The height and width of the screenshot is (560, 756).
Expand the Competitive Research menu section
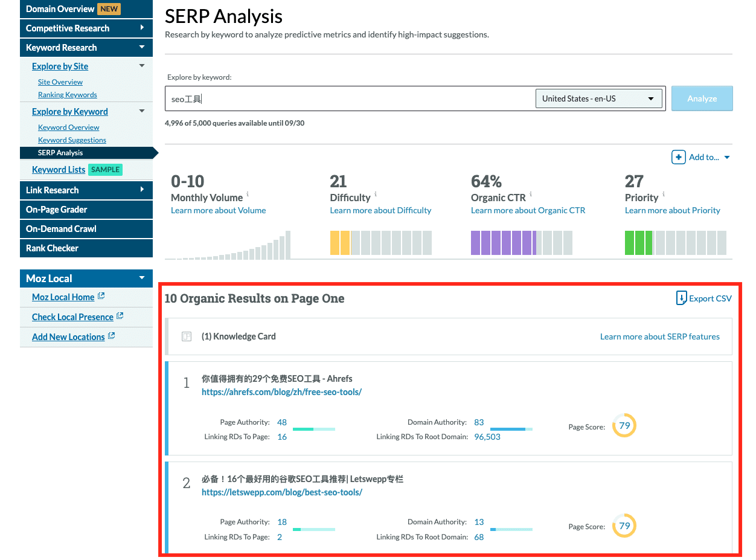coord(142,28)
